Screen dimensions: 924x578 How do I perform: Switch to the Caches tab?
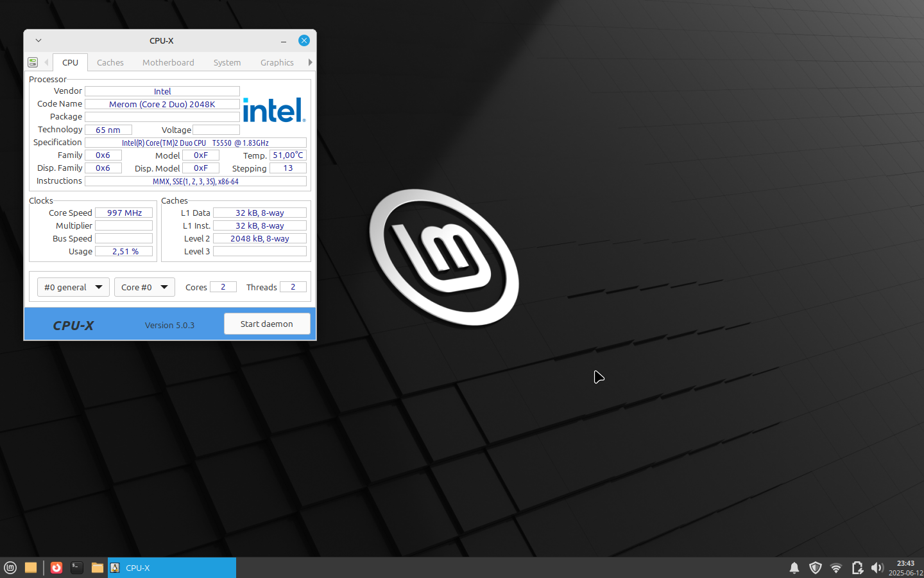tap(110, 62)
